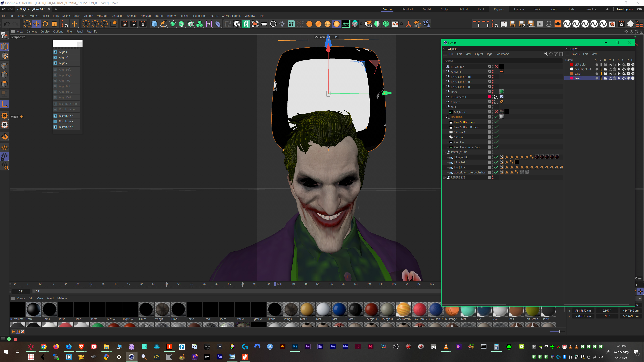Screen dimensions: 644x362
Task: Click the Art shader icon in toolbar
Action: pyautogui.click(x=345, y=24)
